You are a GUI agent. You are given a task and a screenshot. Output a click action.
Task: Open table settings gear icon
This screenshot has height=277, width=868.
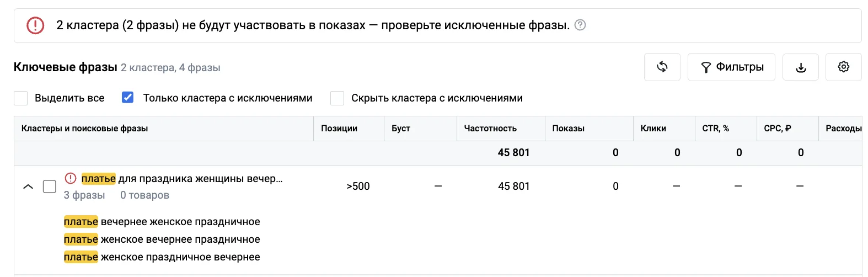point(843,67)
